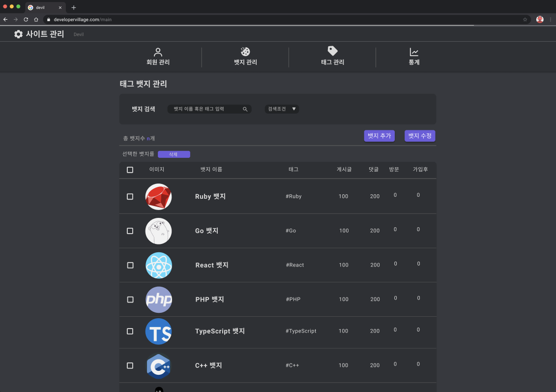Click the 뱃지 추가 button
Viewport: 556px width, 392px height.
tap(380, 136)
